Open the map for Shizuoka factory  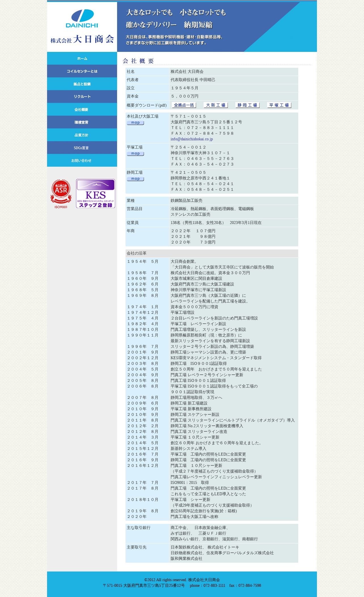pos(136,179)
